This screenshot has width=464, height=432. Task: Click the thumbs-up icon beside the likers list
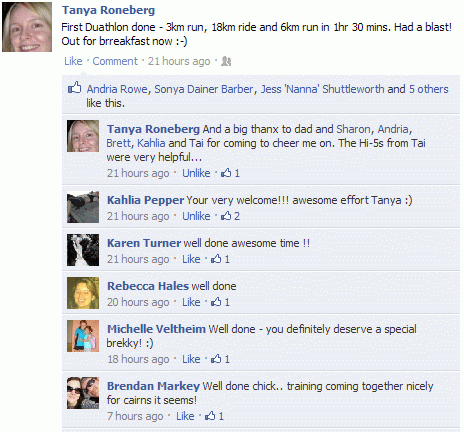pos(75,88)
